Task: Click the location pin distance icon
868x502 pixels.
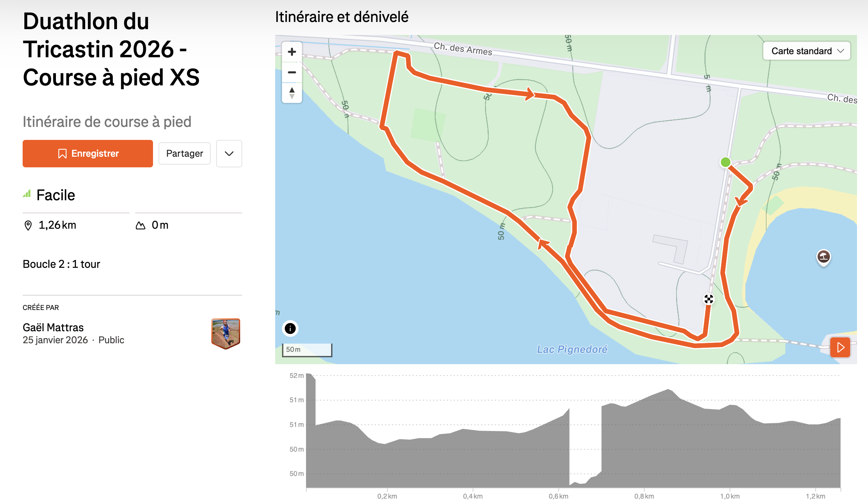Action: (28, 225)
